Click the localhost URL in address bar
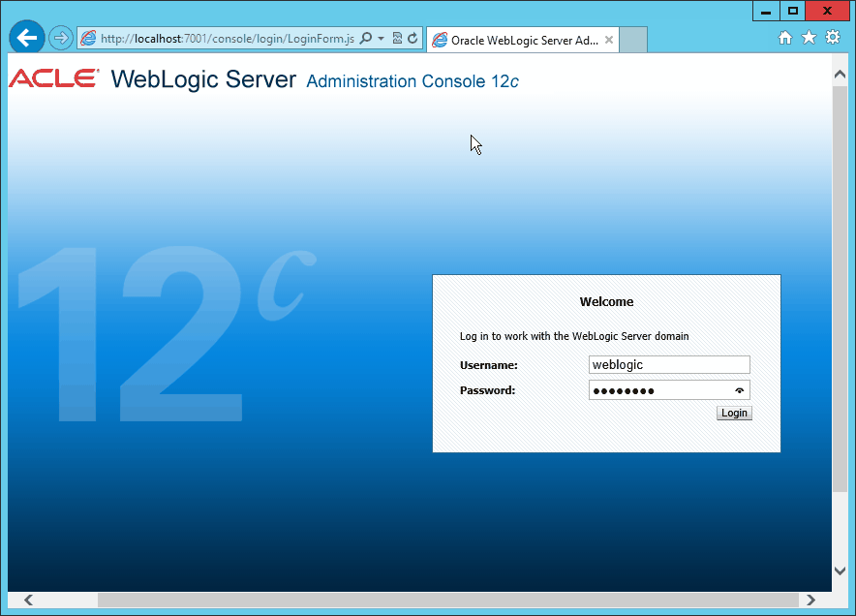Image resolution: width=856 pixels, height=616 pixels. 223,39
